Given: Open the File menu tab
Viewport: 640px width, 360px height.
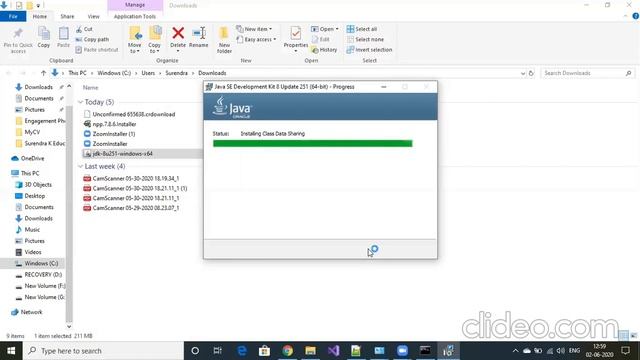Looking at the screenshot, I should pyautogui.click(x=13, y=16).
